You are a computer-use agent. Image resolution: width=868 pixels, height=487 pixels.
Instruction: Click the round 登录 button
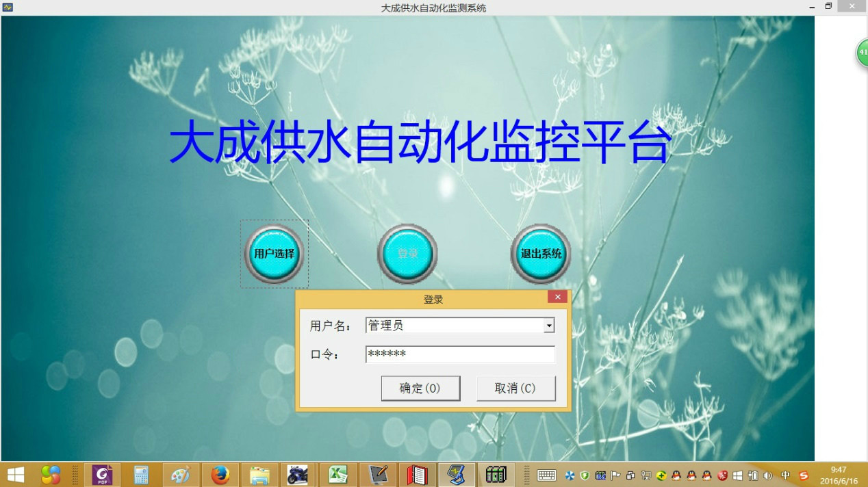point(407,254)
